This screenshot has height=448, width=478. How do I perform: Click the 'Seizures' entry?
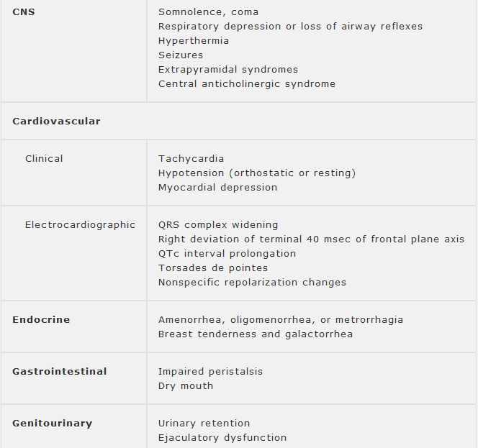pos(181,55)
